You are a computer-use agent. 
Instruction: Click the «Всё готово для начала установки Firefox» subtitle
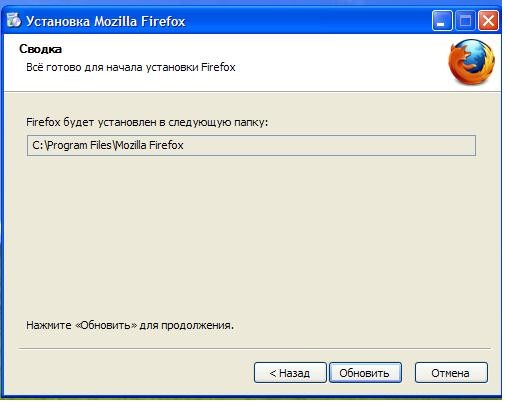pos(131,67)
